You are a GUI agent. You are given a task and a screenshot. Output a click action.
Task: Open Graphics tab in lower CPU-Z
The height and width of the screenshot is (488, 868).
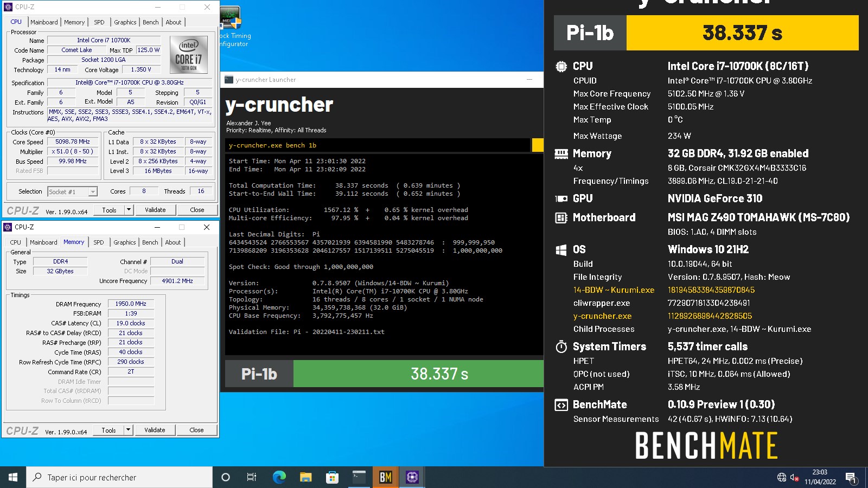(x=125, y=242)
